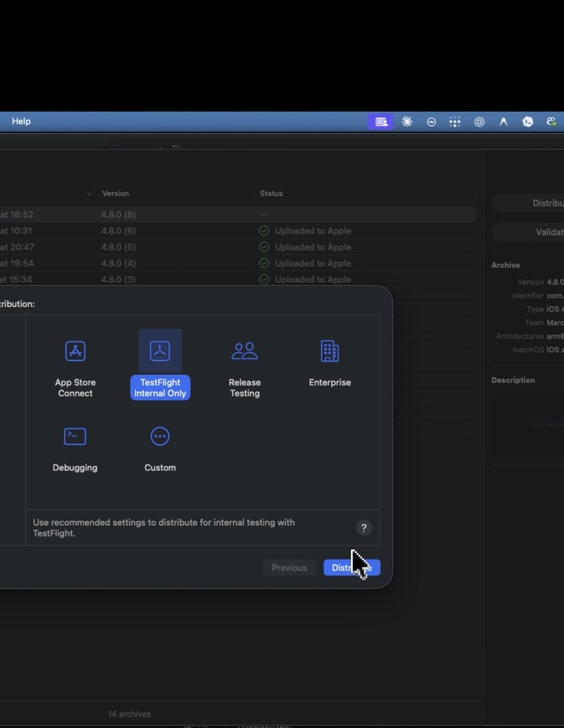Select the App Store Connect distribution icon
Image resolution: width=564 pixels, height=728 pixels.
coord(75,351)
